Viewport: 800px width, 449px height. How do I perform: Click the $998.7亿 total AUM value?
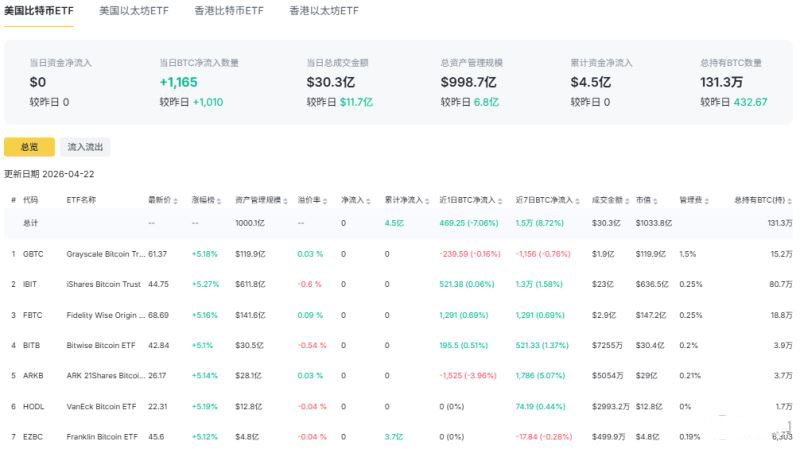coord(468,82)
